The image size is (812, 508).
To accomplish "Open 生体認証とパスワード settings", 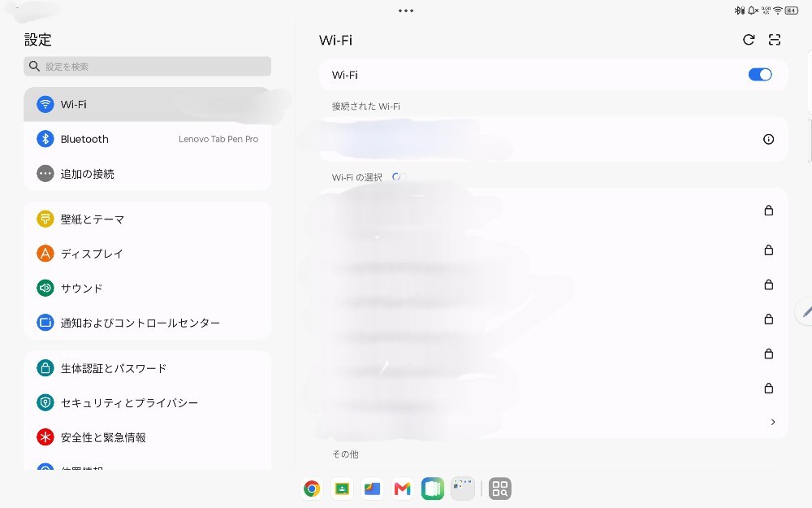I will pos(147,368).
